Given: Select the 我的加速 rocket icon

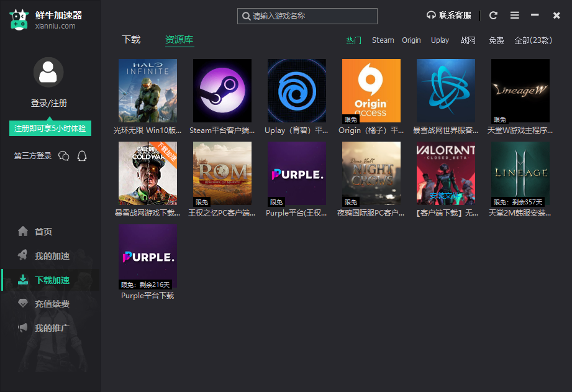Looking at the screenshot, I should [x=22, y=256].
